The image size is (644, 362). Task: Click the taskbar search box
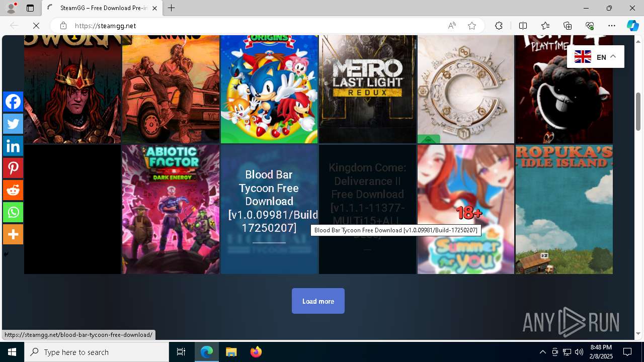pos(97,352)
